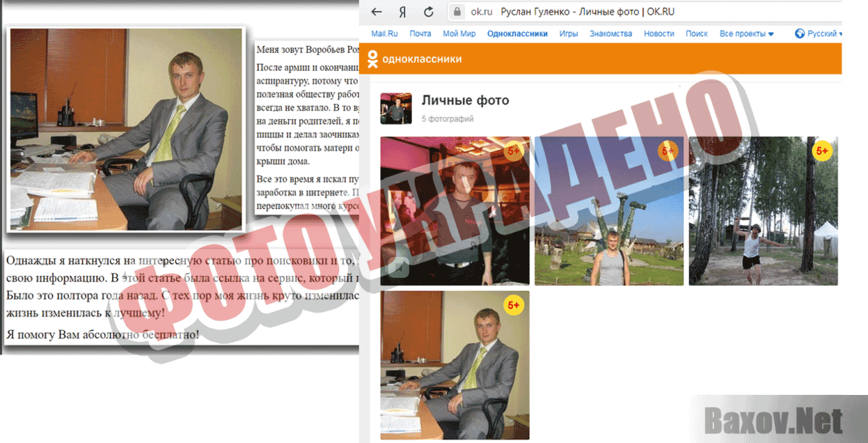
Task: Click the padlock icon beside ok.ru
Action: pyautogui.click(x=457, y=12)
